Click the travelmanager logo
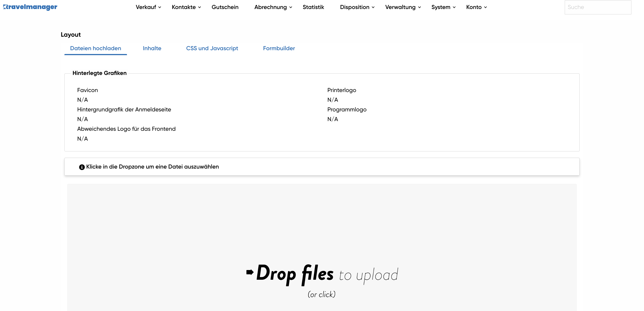 click(30, 7)
